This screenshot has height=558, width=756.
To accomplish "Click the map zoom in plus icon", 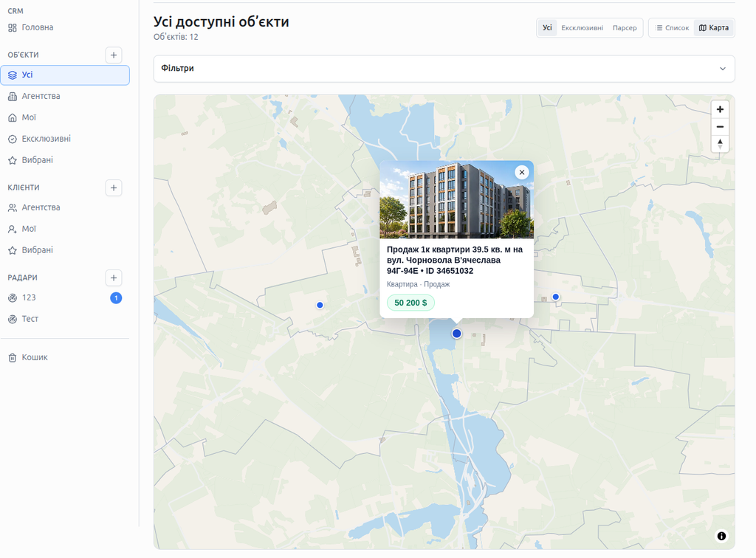I will click(x=720, y=109).
